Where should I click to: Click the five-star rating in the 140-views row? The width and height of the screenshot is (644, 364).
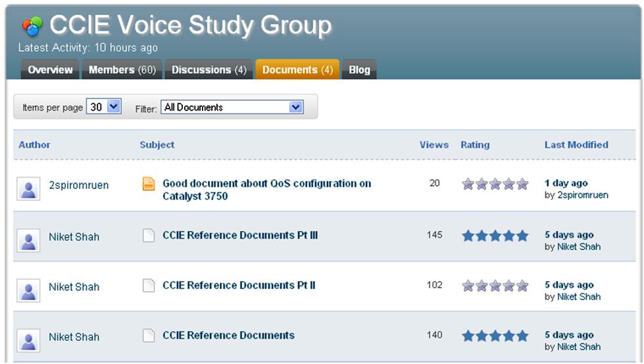click(x=495, y=336)
